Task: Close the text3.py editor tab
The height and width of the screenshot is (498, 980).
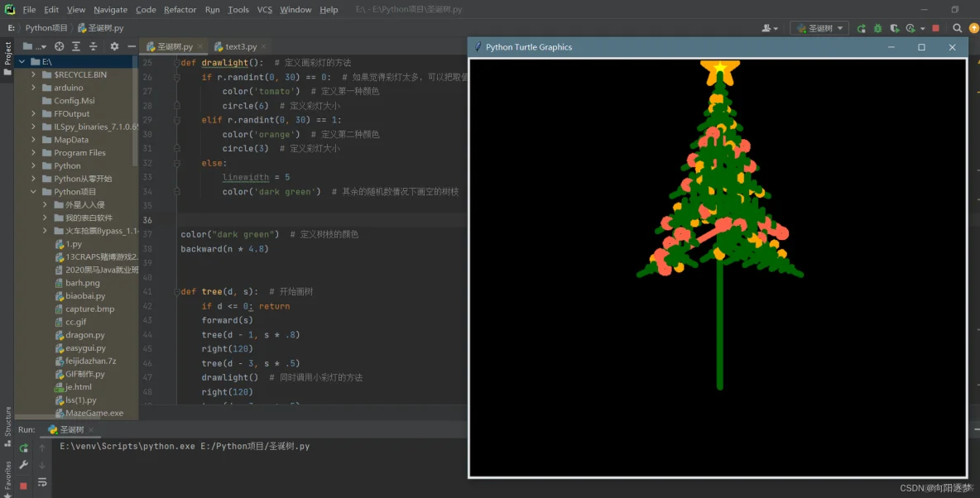Action: click(264, 46)
